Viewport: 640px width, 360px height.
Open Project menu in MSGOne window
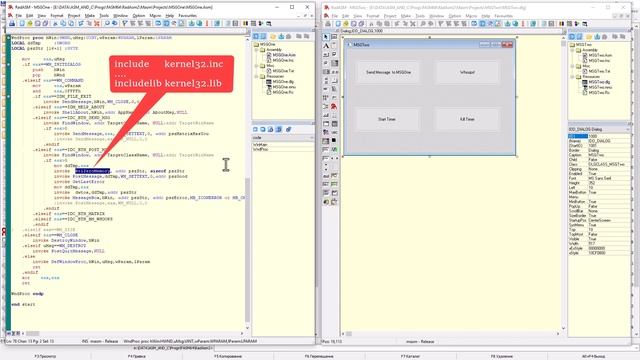(74, 16)
